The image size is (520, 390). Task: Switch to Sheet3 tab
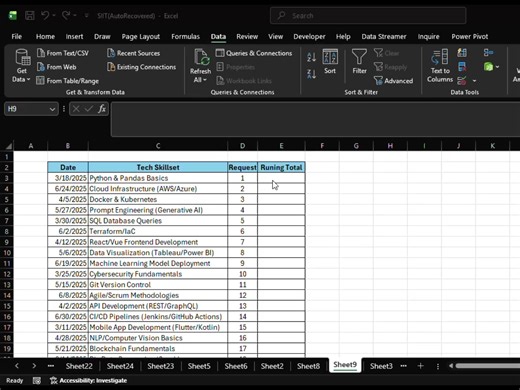[x=381, y=366]
